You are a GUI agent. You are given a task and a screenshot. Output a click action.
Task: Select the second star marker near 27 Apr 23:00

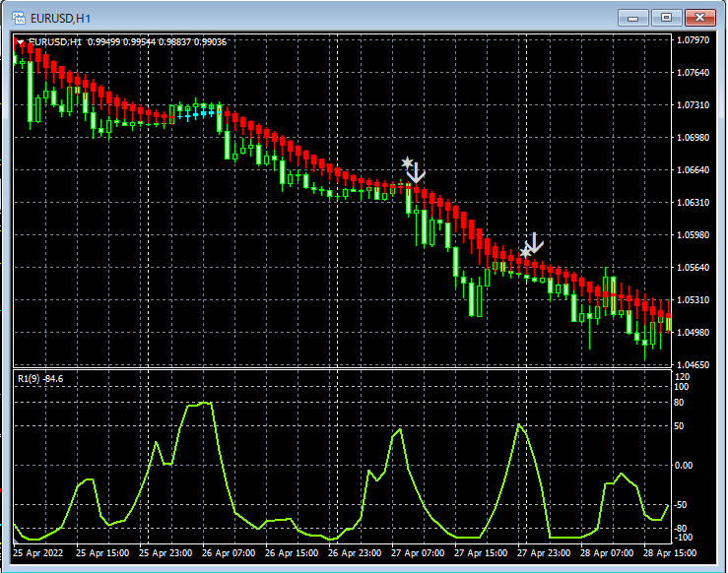[x=525, y=252]
